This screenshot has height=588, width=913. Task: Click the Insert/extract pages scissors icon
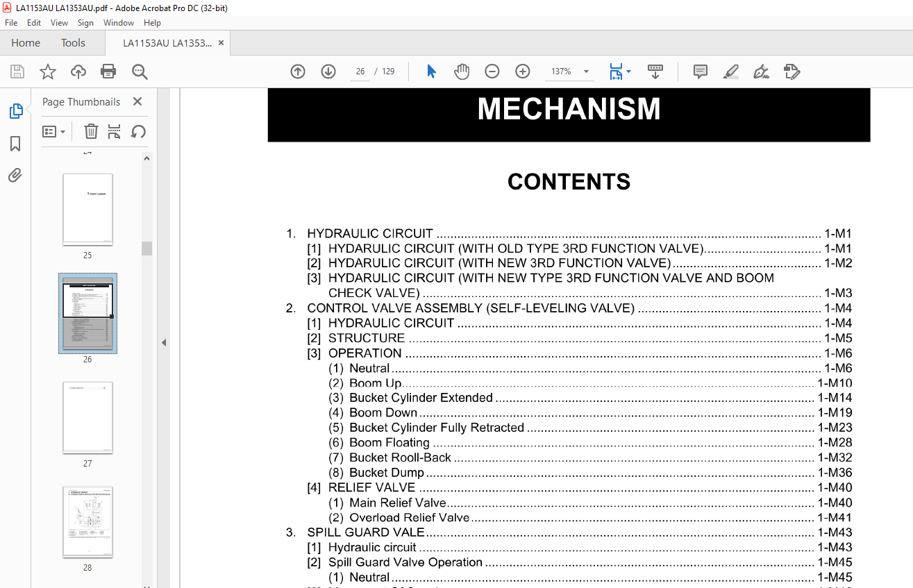click(115, 131)
